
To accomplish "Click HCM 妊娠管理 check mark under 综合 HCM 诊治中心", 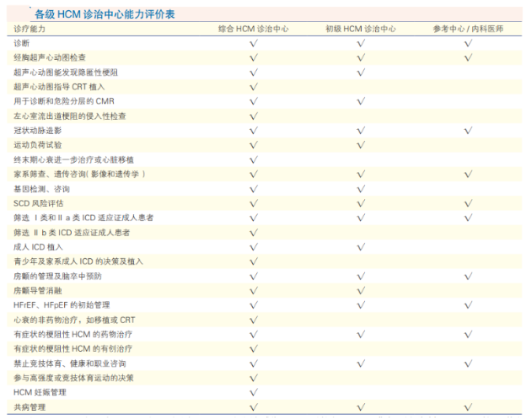I will 254,392.
